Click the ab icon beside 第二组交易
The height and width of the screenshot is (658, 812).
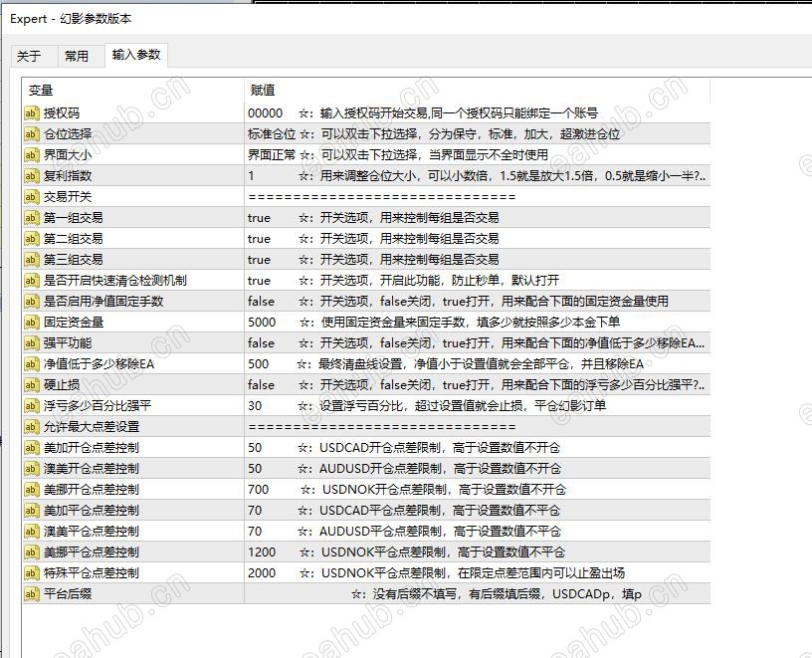click(x=31, y=238)
